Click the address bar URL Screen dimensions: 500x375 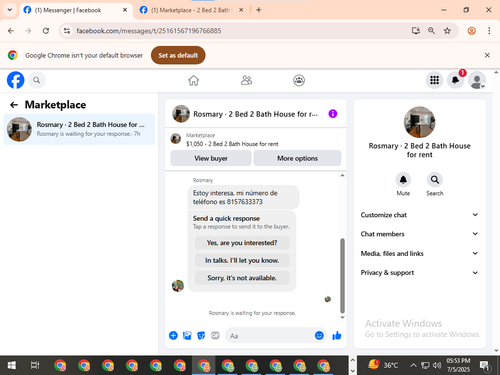pos(149,31)
